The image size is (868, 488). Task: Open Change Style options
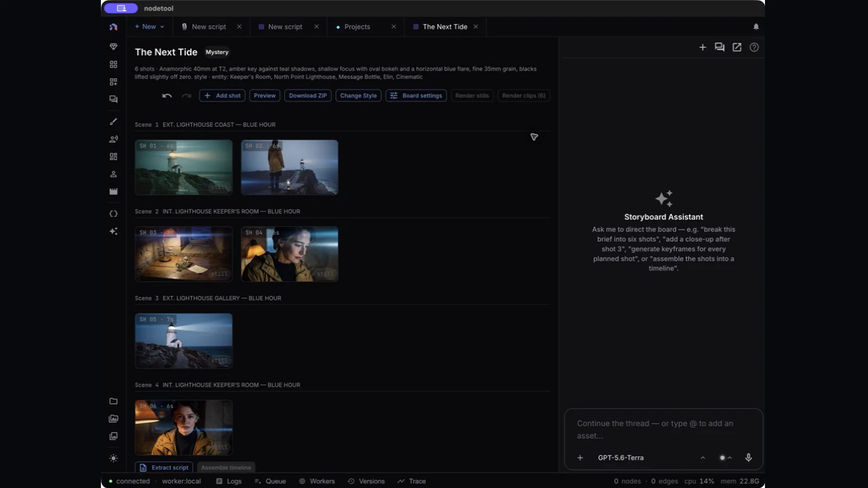[x=358, y=95]
